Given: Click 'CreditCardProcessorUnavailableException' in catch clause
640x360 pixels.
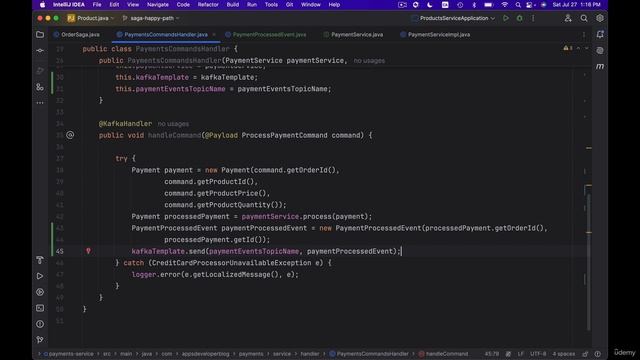Looking at the screenshot, I should click(231, 263).
